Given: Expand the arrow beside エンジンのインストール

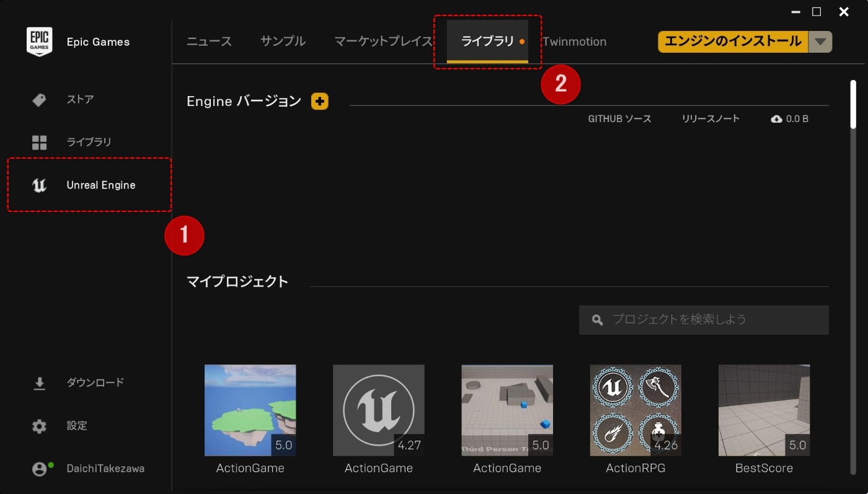Looking at the screenshot, I should tap(820, 42).
